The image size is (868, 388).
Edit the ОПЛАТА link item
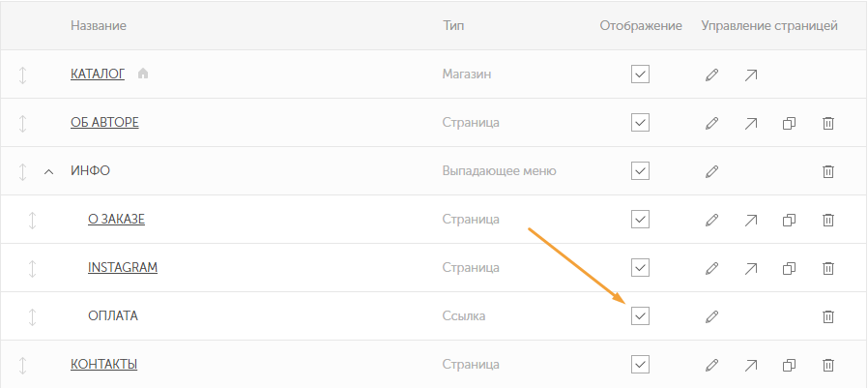pyautogui.click(x=711, y=316)
